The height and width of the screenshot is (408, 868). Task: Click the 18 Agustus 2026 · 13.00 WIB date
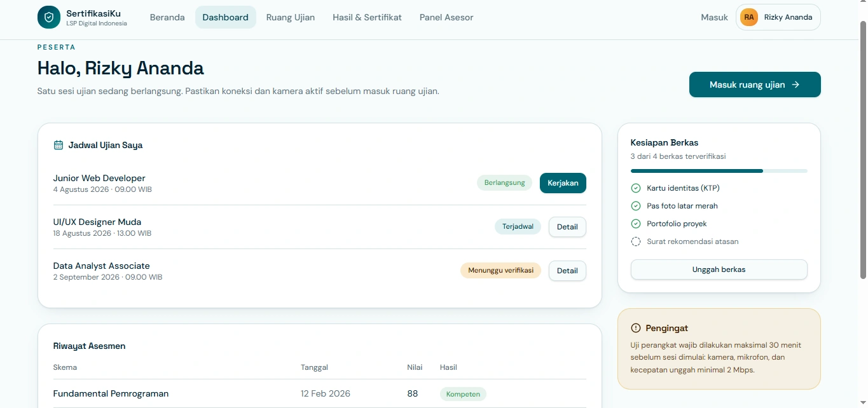102,233
